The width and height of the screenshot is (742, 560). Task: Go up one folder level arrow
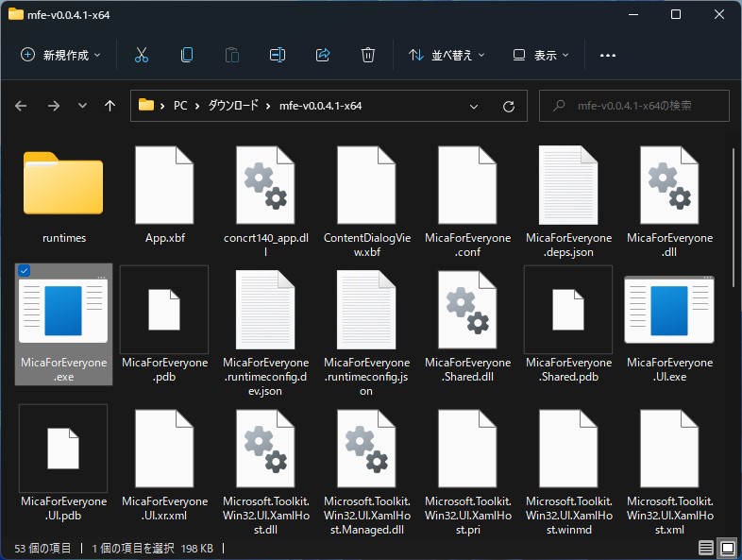click(x=110, y=106)
